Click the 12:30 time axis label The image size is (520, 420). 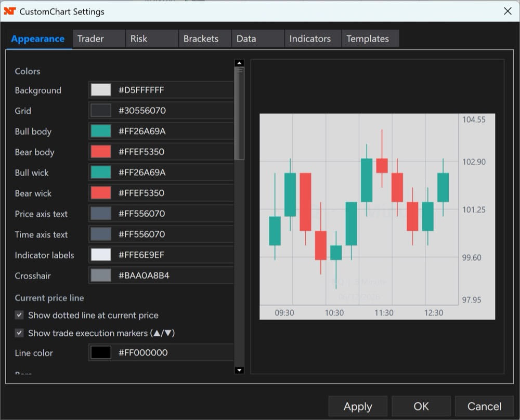[434, 312]
